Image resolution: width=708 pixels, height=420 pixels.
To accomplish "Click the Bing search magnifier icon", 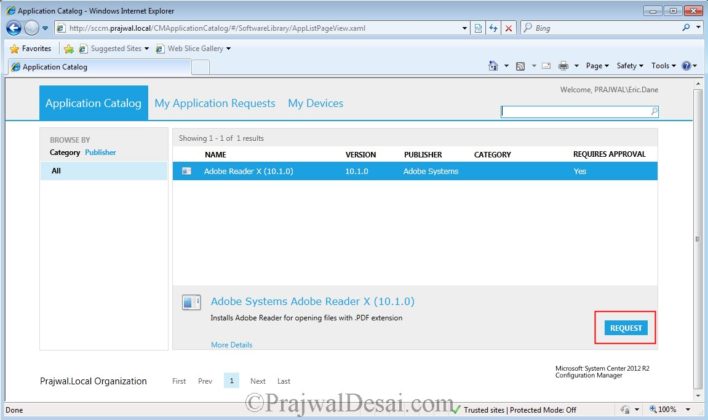I will pyautogui.click(x=686, y=28).
